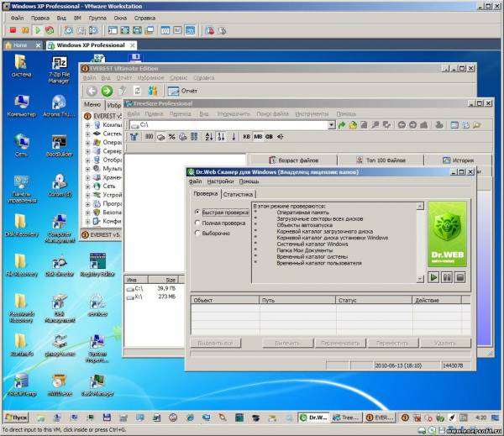Click Объект column header in Dr.Web
The width and height of the screenshot is (504, 436).
[225, 300]
